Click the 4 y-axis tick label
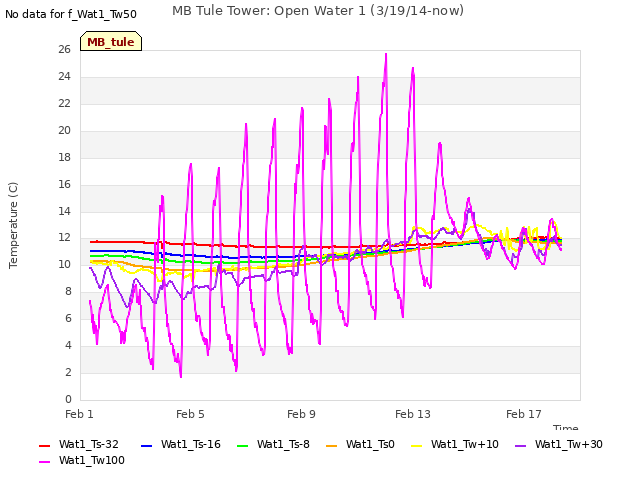Screen dimensions: 640x480 click(68, 345)
